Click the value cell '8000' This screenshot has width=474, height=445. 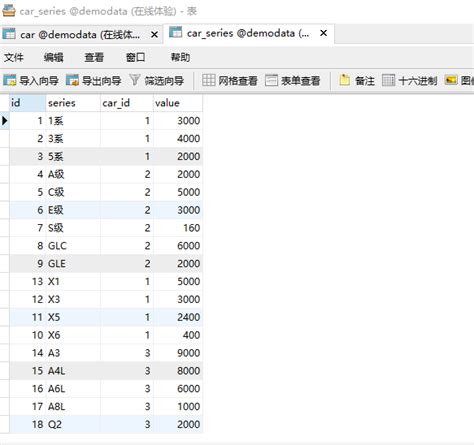[x=178, y=371]
